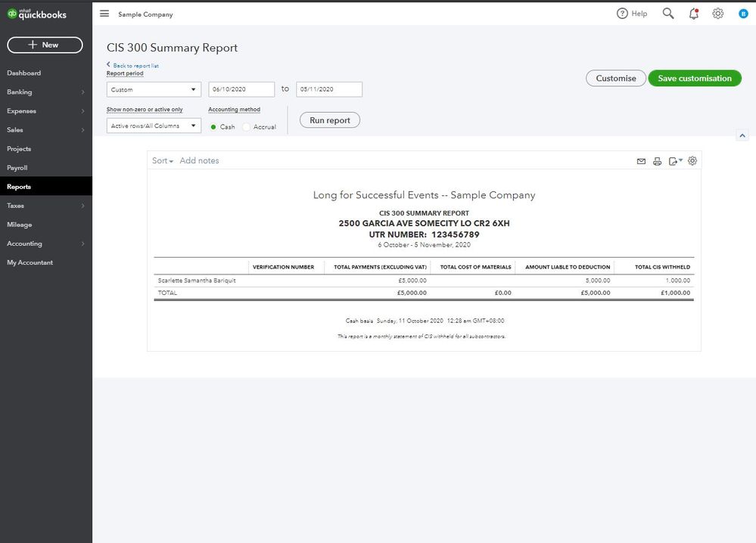This screenshot has height=543, width=756.
Task: Click Total Payments (Excluding VAT) header
Action: [x=381, y=267]
